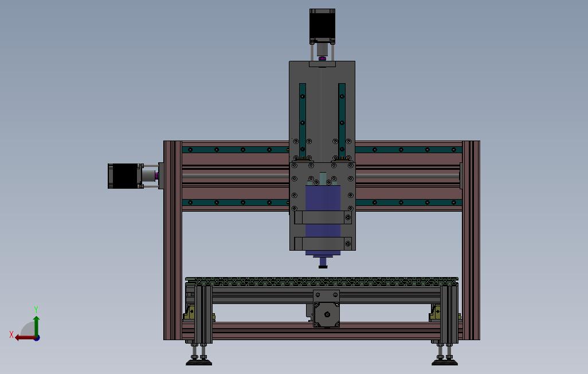Image resolution: width=588 pixels, height=374 pixels.
Task: Select the yellow bearing block under the table's right side
Action: tap(436, 313)
